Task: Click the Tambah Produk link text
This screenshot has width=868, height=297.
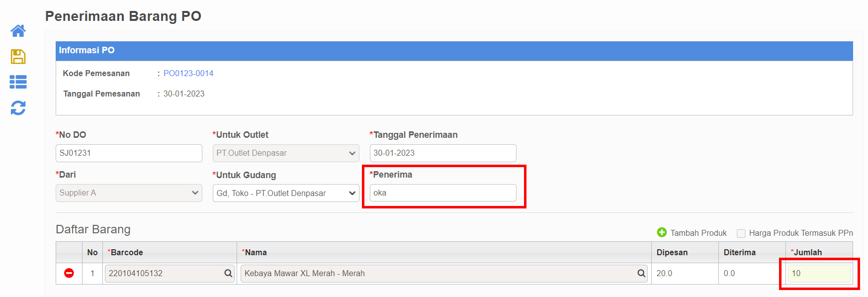Action: (698, 233)
